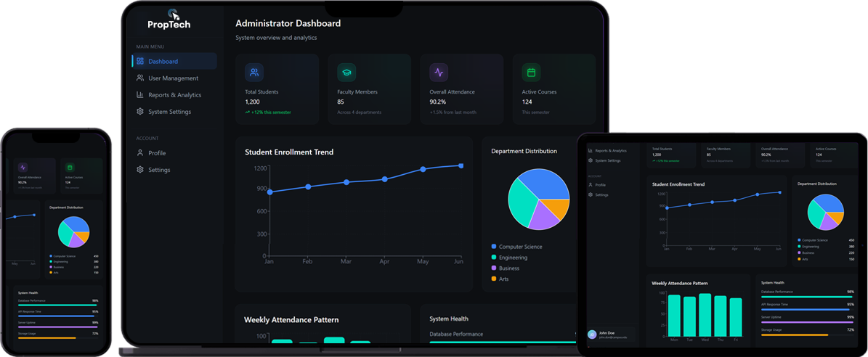Viewport: 868px width, 357px height.
Task: Click the Jun data point on laptop chart
Action: (x=461, y=165)
